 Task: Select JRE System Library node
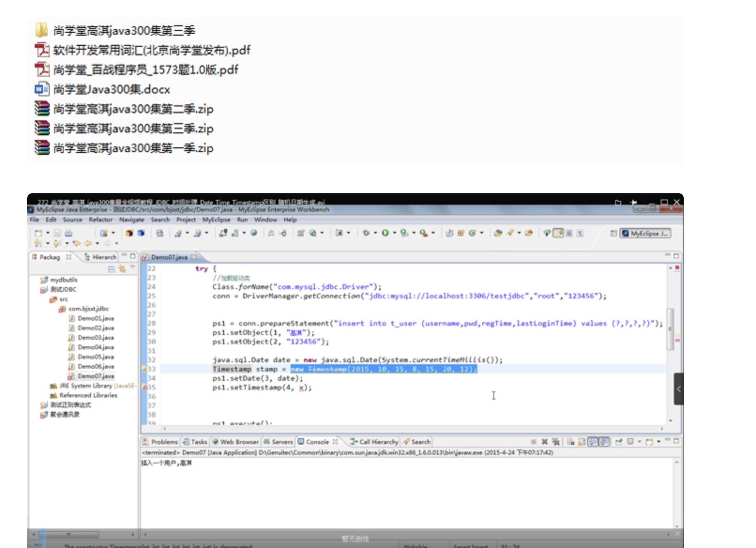pyautogui.click(x=92, y=386)
